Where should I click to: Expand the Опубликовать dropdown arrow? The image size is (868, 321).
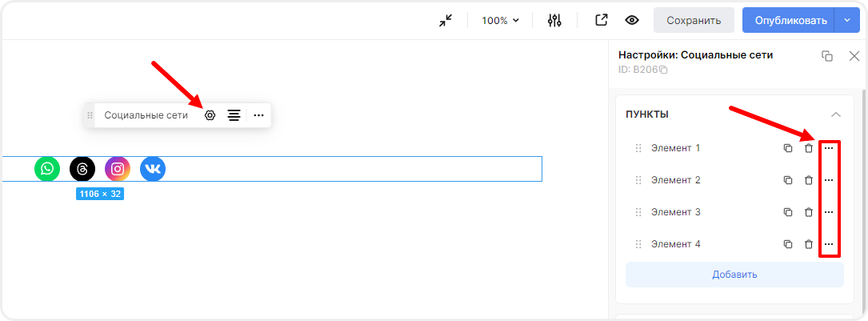click(x=846, y=21)
